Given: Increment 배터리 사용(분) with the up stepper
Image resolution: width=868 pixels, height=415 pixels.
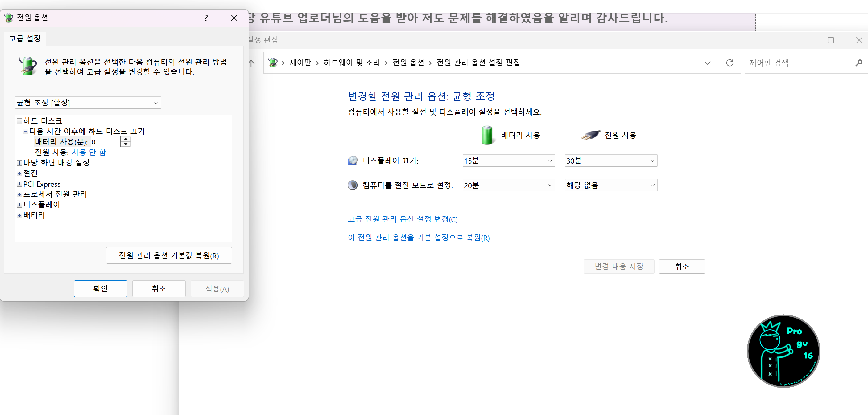Looking at the screenshot, I should click(x=126, y=139).
